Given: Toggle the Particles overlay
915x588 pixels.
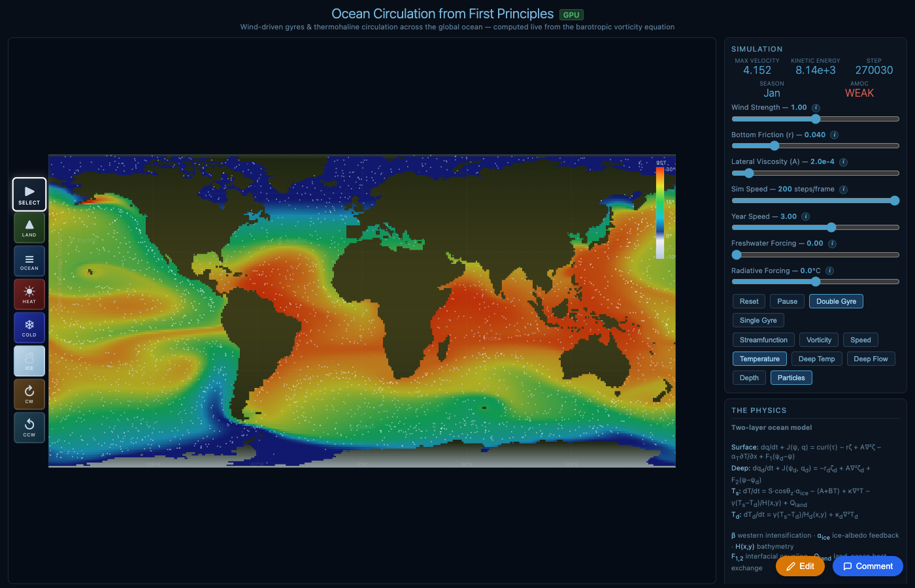Looking at the screenshot, I should coord(791,377).
